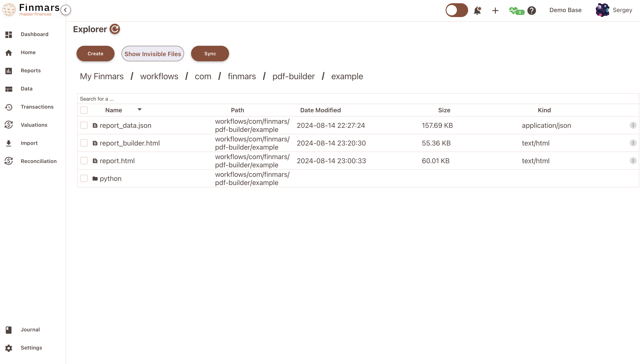Screen dimensions: 641x364
Task: Select checkbox for report.html
Action: coord(84,161)
